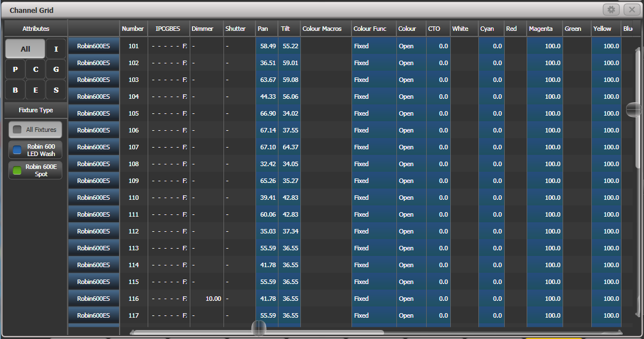This screenshot has height=339, width=644.
Task: Open the Colour Func cell for channel 101
Action: (373, 46)
